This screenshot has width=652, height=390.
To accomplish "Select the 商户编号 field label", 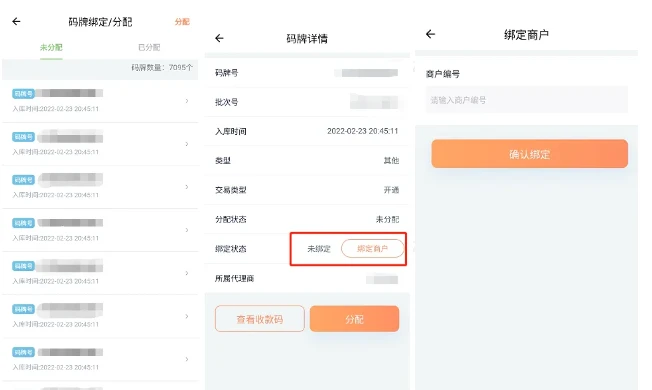I will point(443,74).
